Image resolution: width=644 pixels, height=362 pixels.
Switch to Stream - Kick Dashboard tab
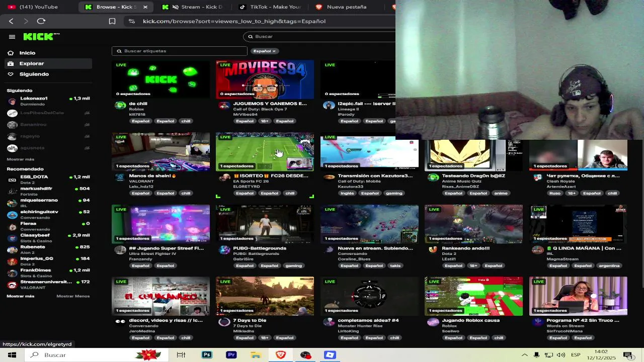coord(192,7)
